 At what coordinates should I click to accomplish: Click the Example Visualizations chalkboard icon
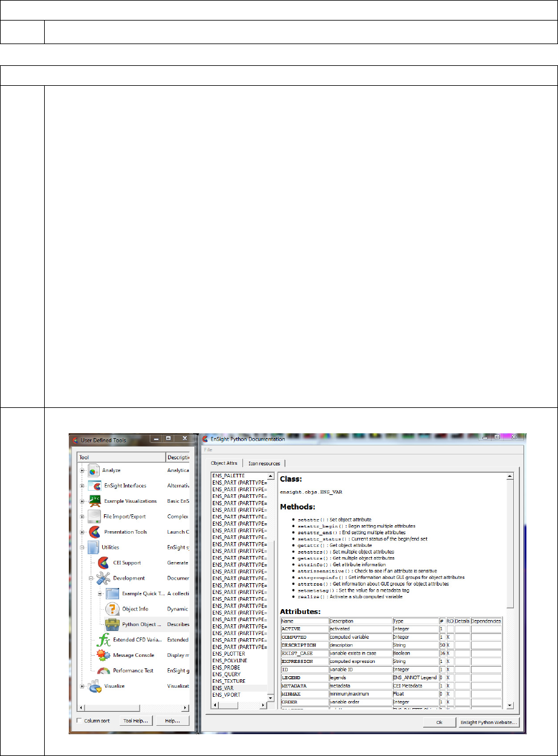pyautogui.click(x=94, y=501)
